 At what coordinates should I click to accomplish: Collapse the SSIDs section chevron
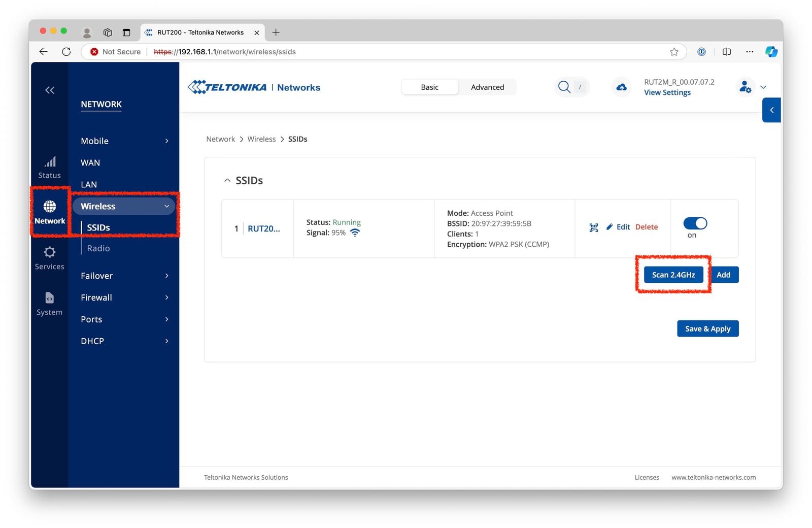point(227,181)
